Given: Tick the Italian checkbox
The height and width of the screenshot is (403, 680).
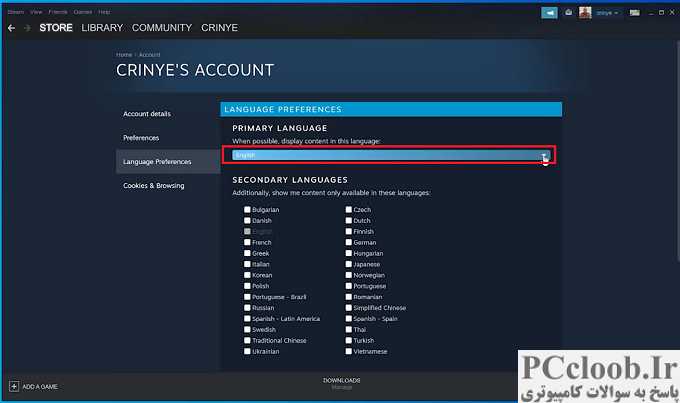Looking at the screenshot, I should pos(247,264).
